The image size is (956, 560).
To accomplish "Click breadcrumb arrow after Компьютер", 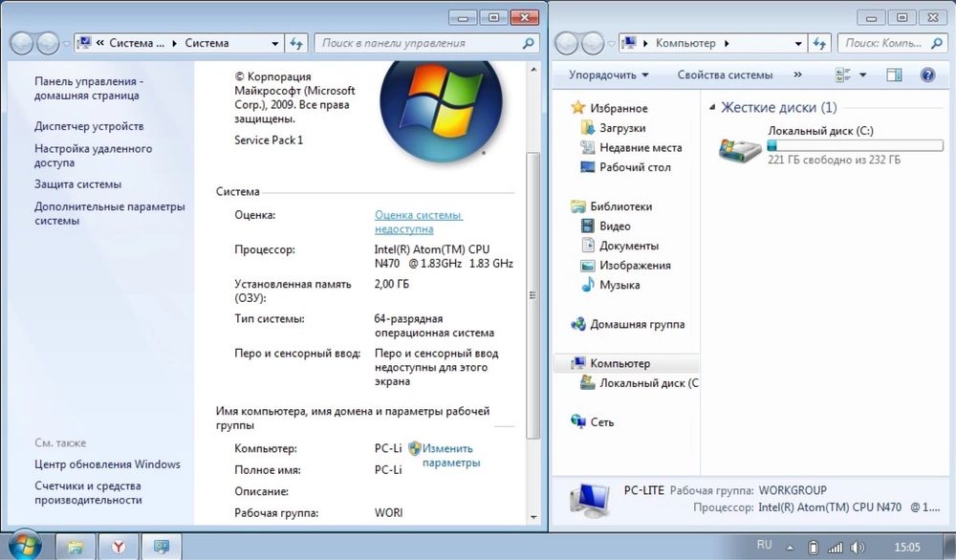I will pos(727,43).
